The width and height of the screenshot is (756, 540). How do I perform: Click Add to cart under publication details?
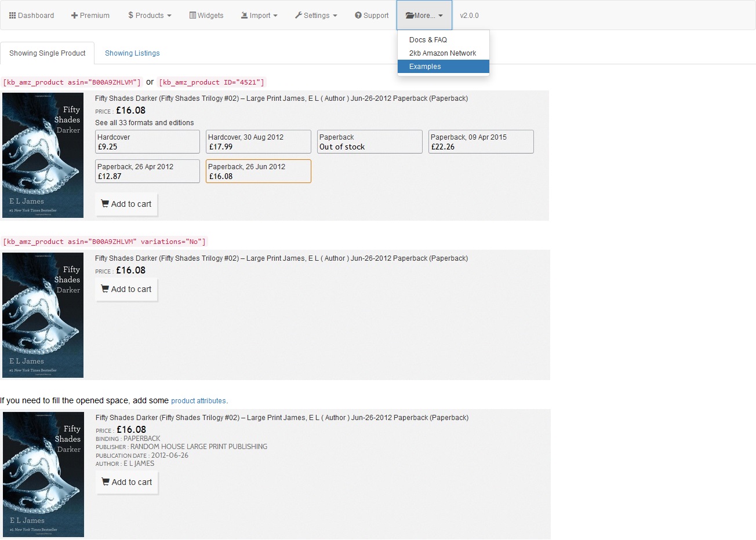(x=127, y=482)
